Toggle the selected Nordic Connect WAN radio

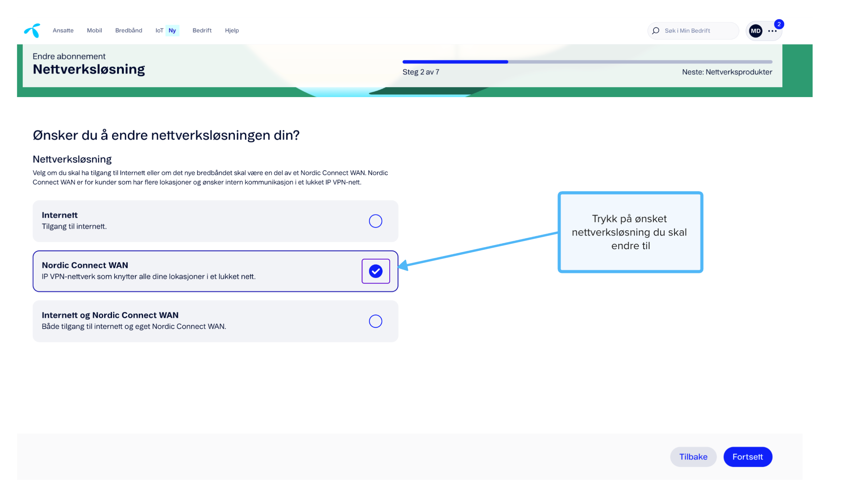click(375, 271)
